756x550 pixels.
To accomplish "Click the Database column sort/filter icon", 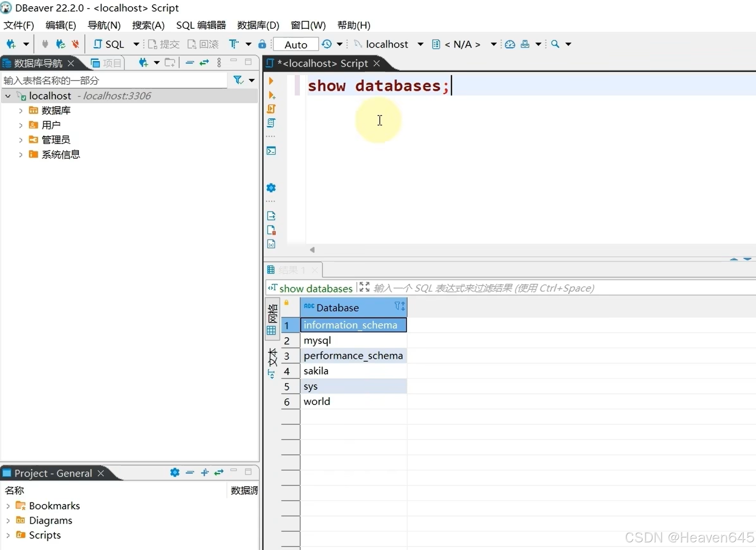I will click(399, 306).
